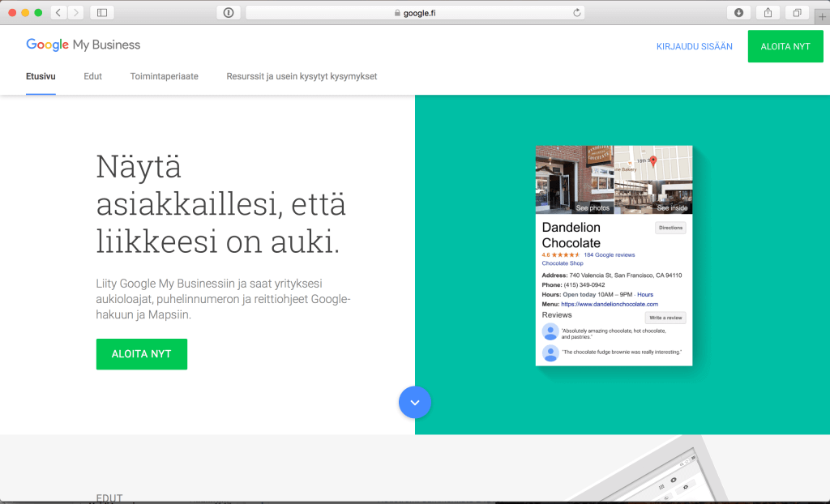Open the Share menu in Safari
Viewport: 830px width, 504px height.
(768, 12)
